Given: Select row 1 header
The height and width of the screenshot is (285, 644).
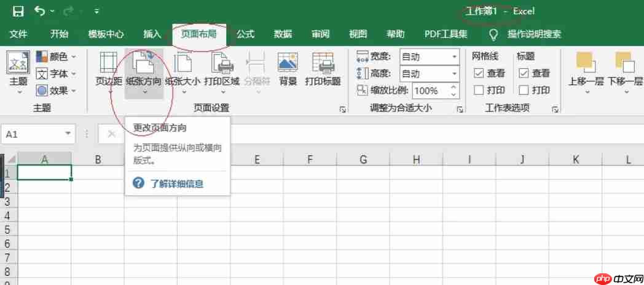Looking at the screenshot, I should point(8,173).
